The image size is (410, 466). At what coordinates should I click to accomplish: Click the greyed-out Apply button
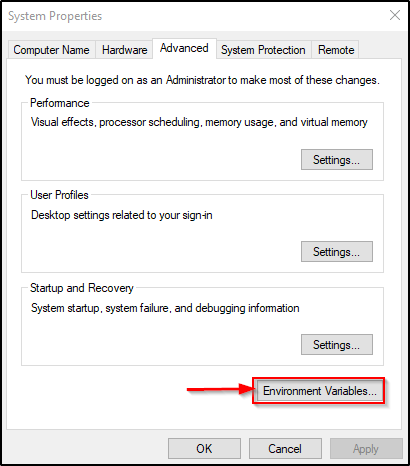(x=366, y=449)
